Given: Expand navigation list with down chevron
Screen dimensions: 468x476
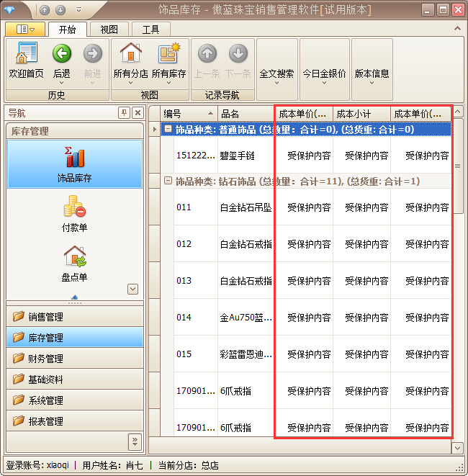Looking at the screenshot, I should pyautogui.click(x=132, y=289).
